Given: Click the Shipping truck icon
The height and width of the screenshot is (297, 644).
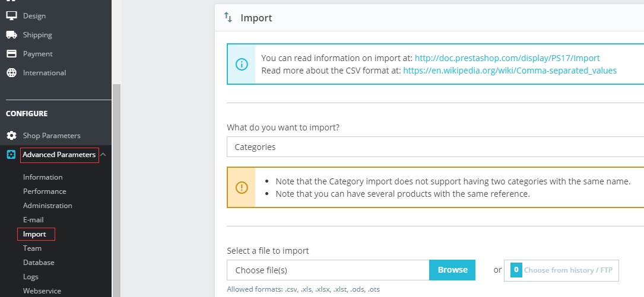Looking at the screenshot, I should coord(11,35).
